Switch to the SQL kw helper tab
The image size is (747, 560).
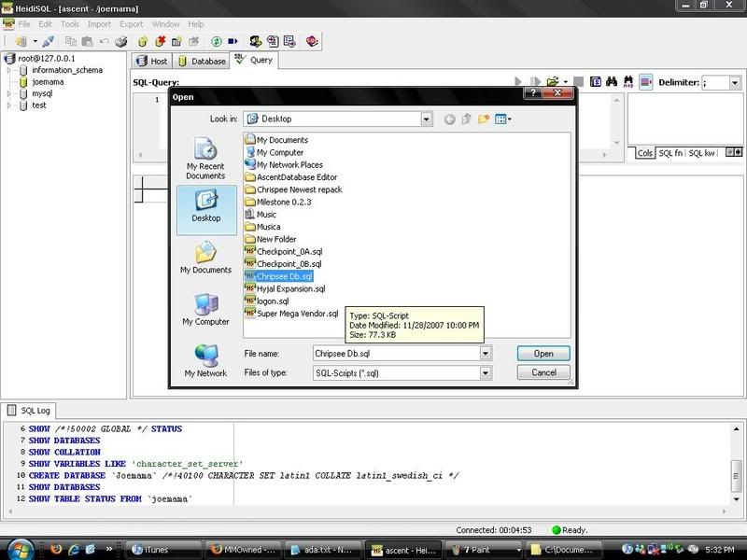(x=701, y=153)
